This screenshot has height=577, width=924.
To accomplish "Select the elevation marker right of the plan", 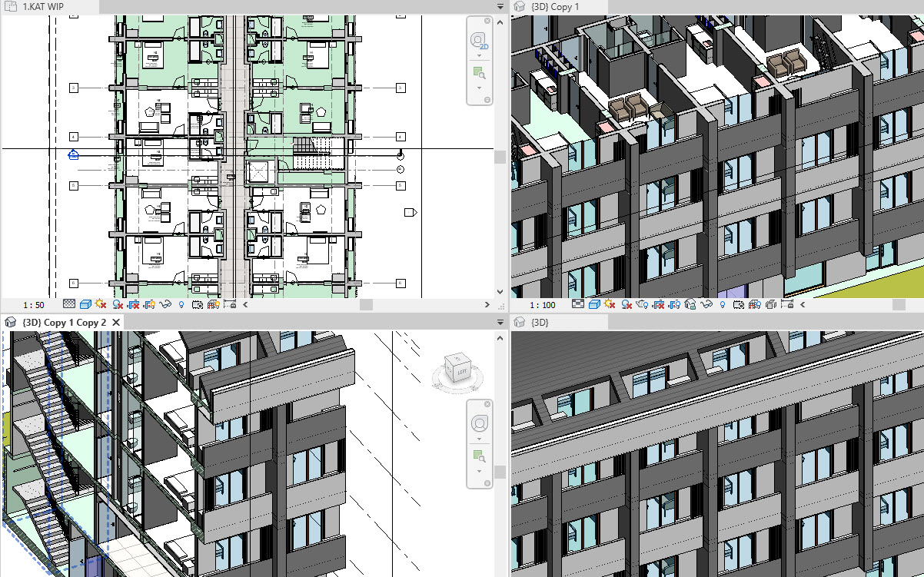I will 410,212.
